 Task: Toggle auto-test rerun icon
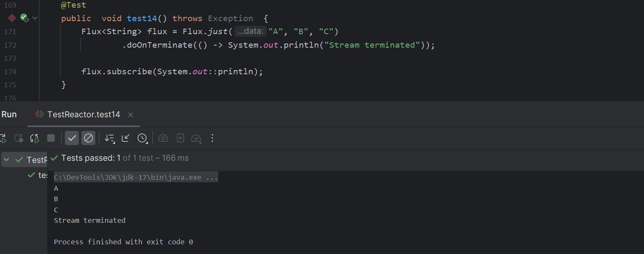tap(35, 138)
